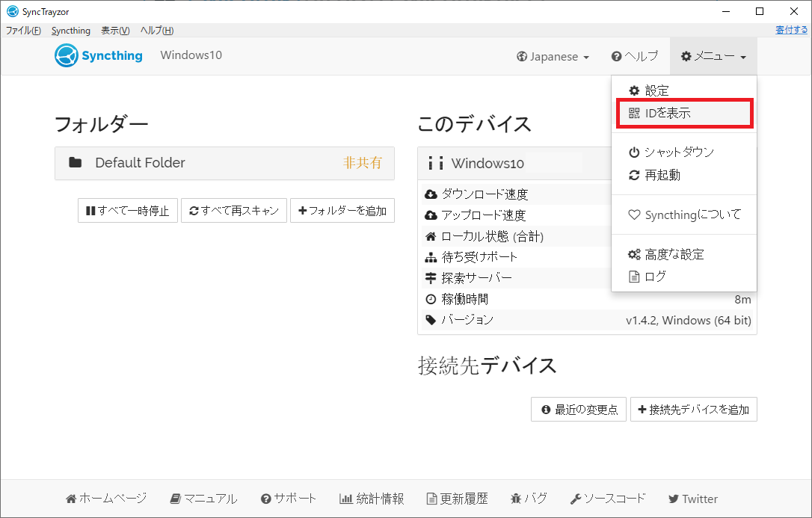Open the マニュアル footer link
812x518 pixels.
(x=203, y=499)
